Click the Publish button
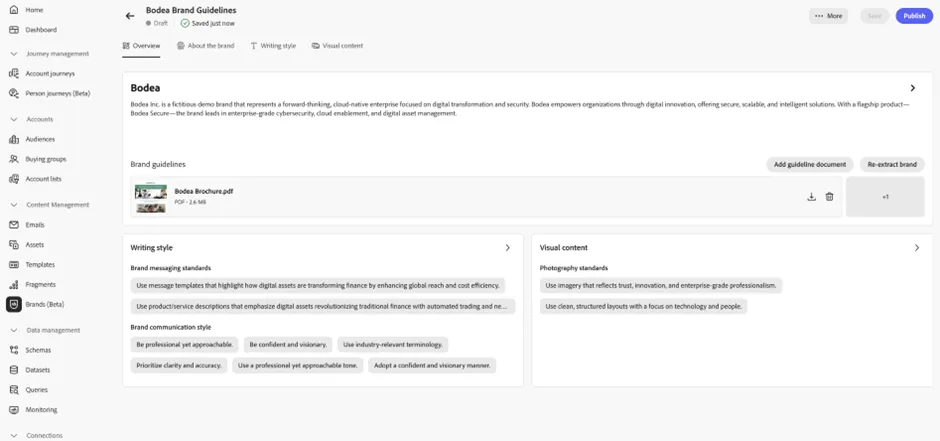 (x=914, y=16)
